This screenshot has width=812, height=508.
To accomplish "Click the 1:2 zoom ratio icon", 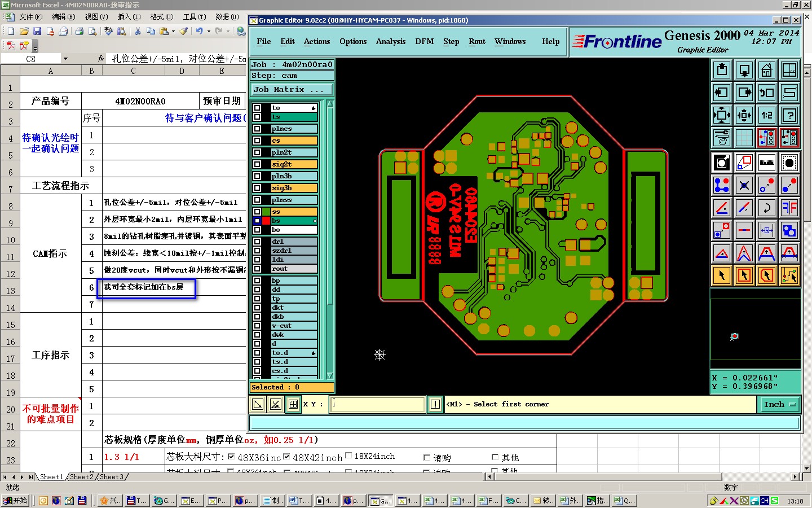I will pyautogui.click(x=767, y=115).
